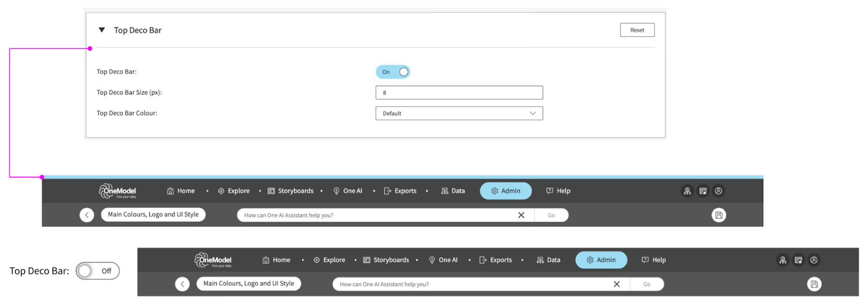
Task: Click the OneModel logo in upper preview bar
Action: coord(118,191)
